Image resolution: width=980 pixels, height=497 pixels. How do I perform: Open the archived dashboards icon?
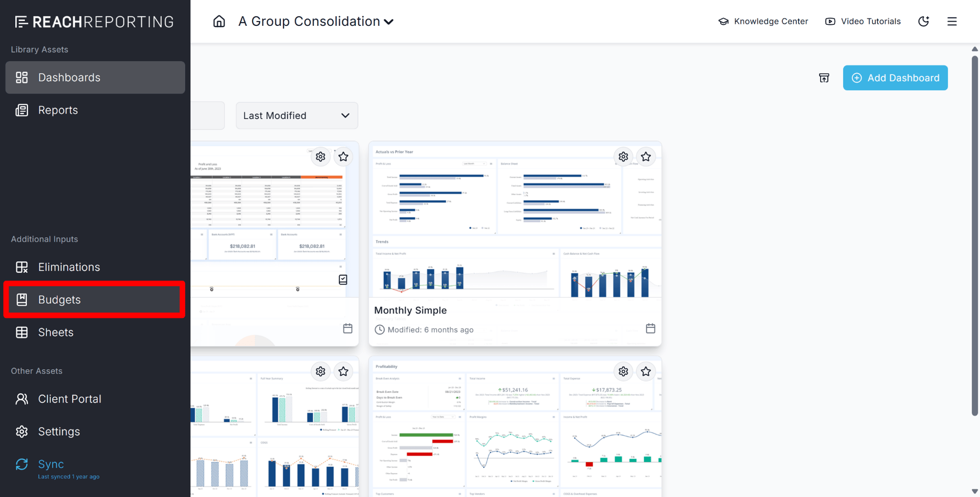point(824,78)
